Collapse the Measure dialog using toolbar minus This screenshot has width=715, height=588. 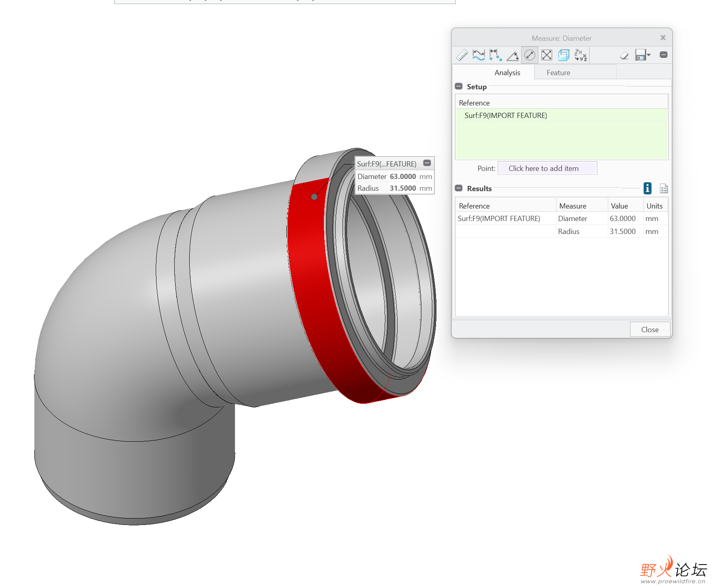pos(664,55)
